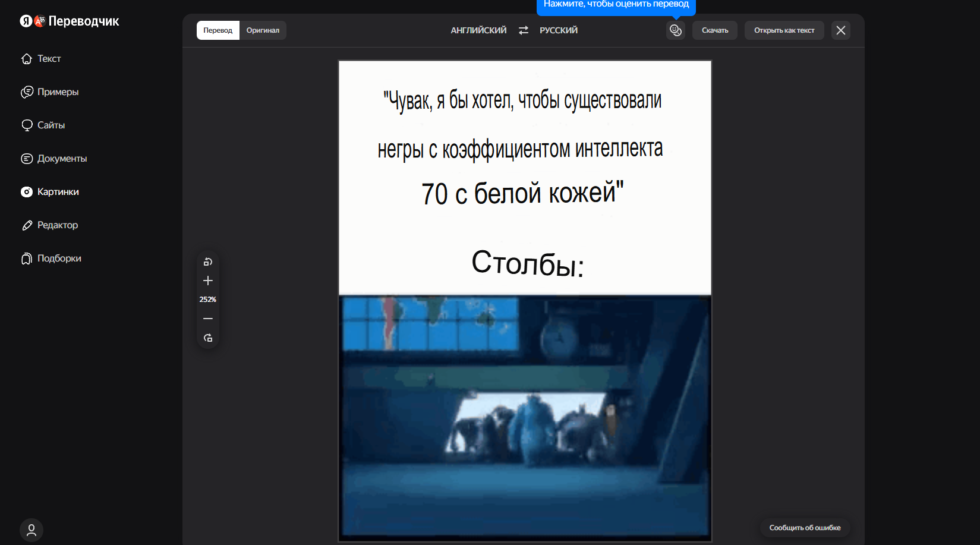Click the Скачать button

[715, 30]
